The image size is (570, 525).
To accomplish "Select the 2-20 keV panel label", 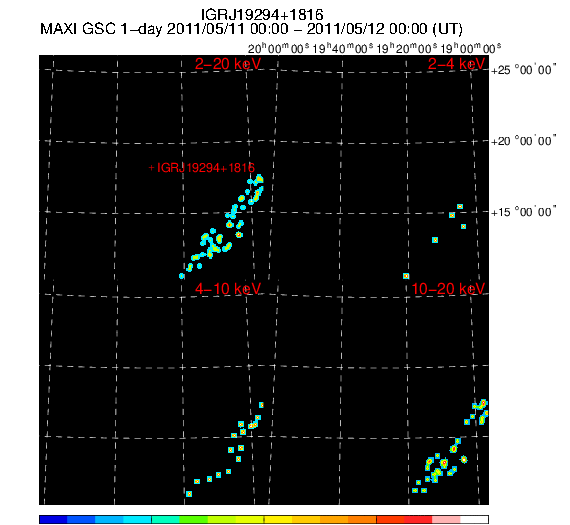I will (x=228, y=64).
